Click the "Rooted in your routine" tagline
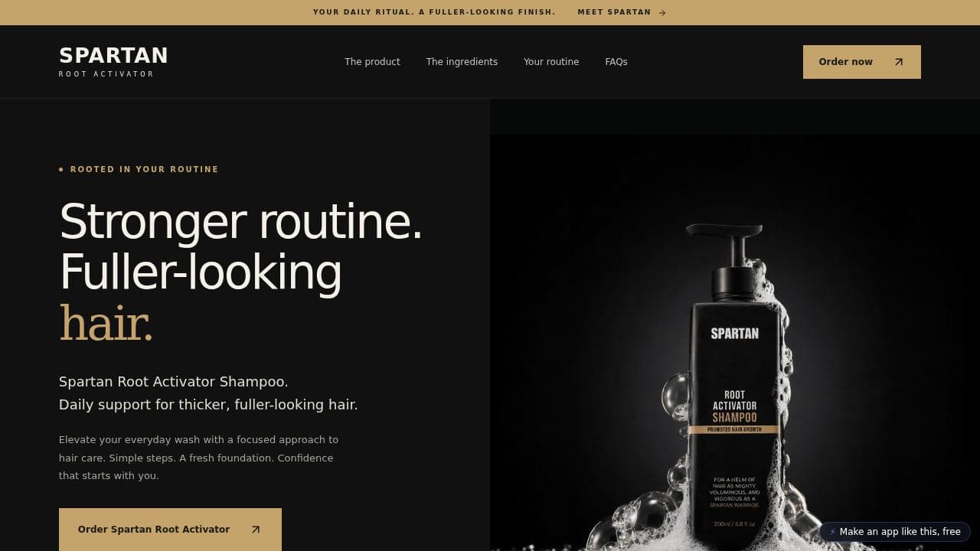The image size is (980, 551). 139,169
